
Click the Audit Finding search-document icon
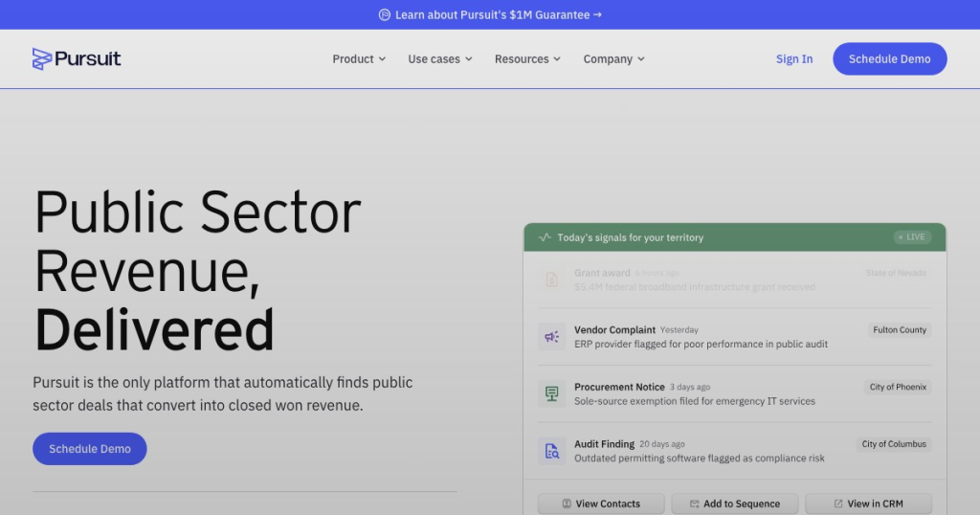coord(552,451)
